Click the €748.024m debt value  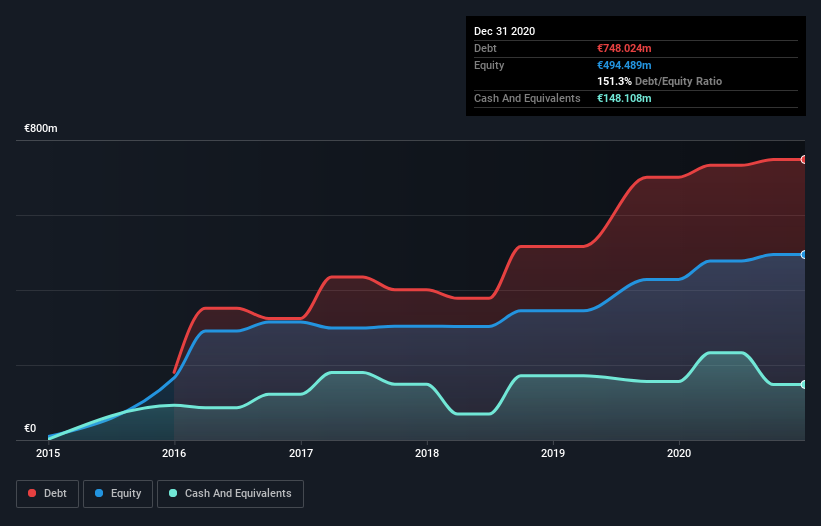(x=624, y=48)
